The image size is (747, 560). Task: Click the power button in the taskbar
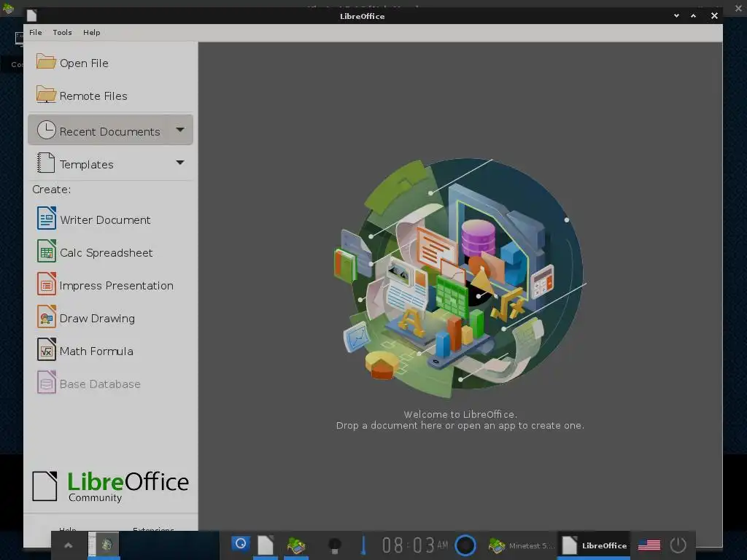678,545
